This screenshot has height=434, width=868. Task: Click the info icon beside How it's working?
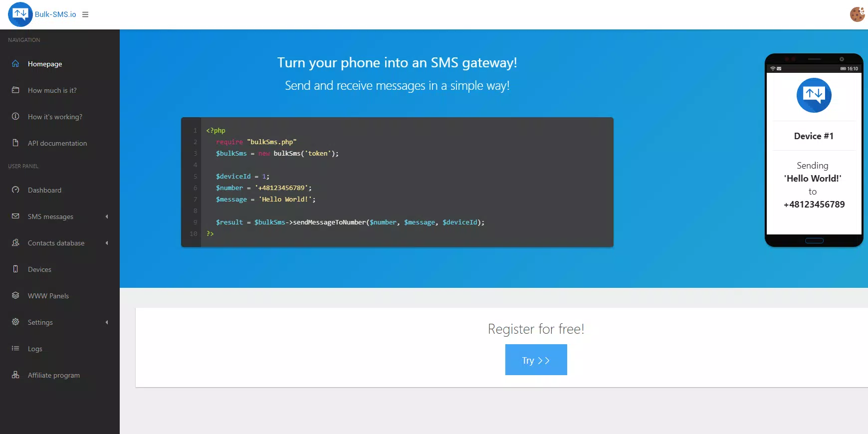pyautogui.click(x=15, y=116)
